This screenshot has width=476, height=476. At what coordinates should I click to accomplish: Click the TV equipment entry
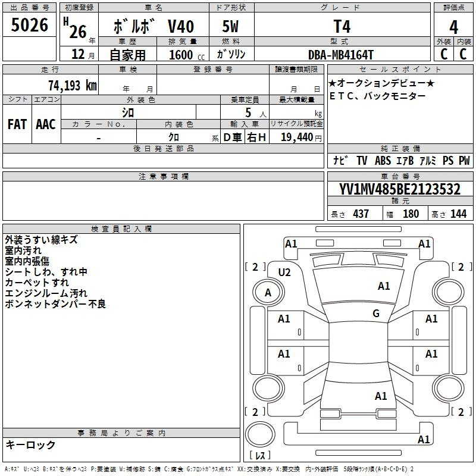pos(362,160)
